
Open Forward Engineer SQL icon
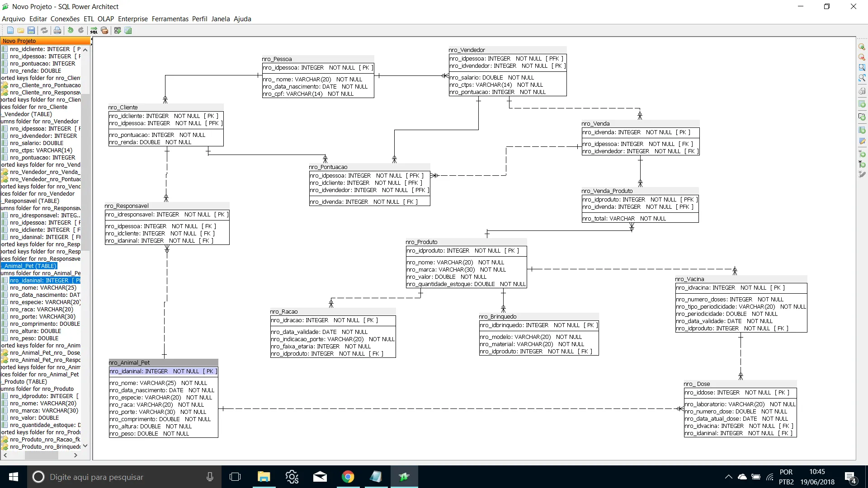[x=94, y=30]
